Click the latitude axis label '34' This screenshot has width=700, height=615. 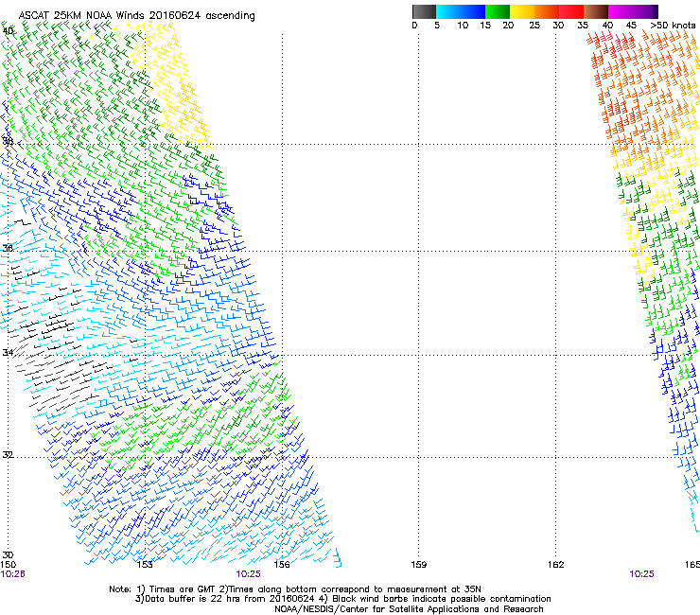8,353
